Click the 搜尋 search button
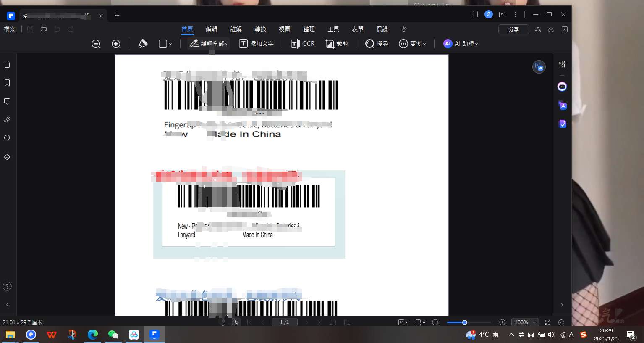 pos(377,44)
